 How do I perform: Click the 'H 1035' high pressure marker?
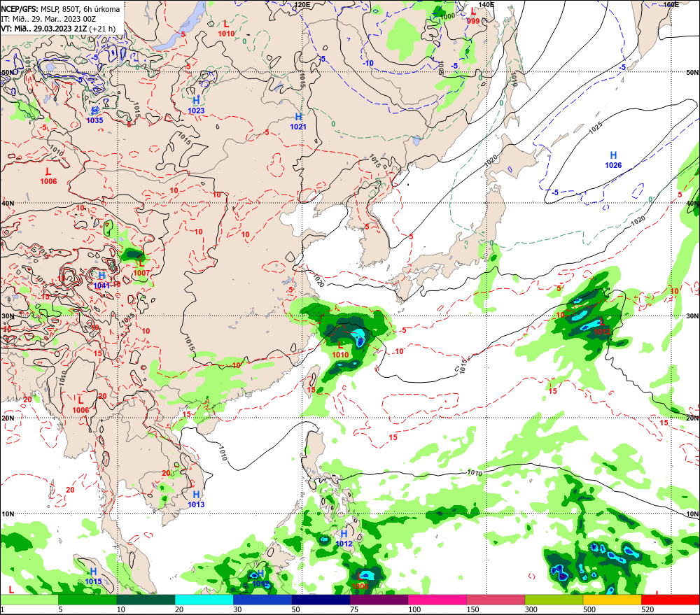coord(94,115)
